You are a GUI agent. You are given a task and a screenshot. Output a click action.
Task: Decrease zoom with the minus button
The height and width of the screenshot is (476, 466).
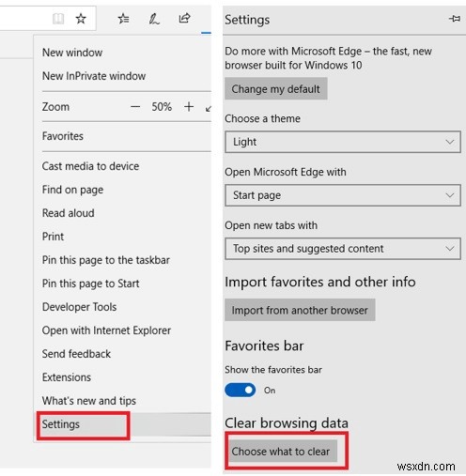pos(135,107)
